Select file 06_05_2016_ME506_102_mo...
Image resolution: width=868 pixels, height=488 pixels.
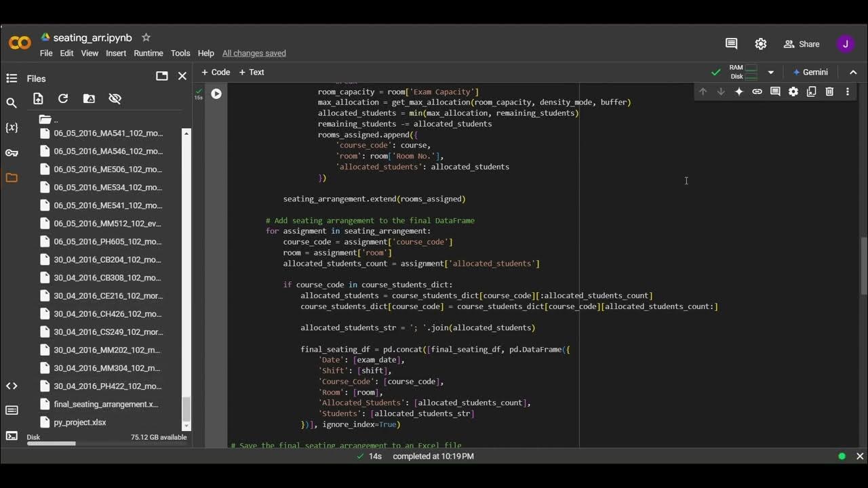[x=108, y=169]
